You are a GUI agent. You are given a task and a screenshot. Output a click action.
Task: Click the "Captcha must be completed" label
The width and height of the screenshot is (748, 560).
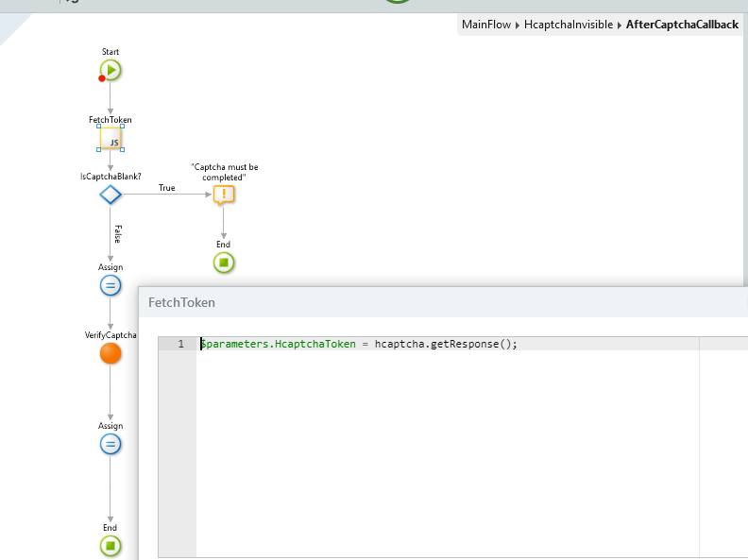point(224,172)
